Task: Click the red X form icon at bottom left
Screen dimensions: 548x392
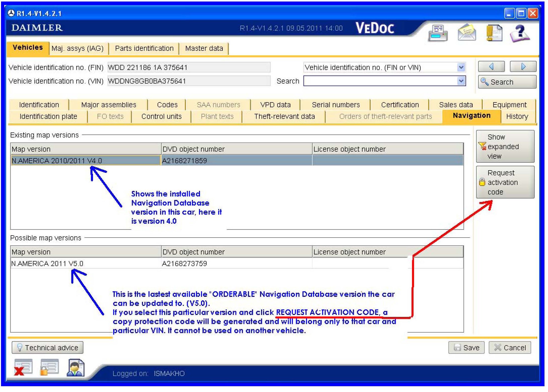Action: tap(23, 368)
